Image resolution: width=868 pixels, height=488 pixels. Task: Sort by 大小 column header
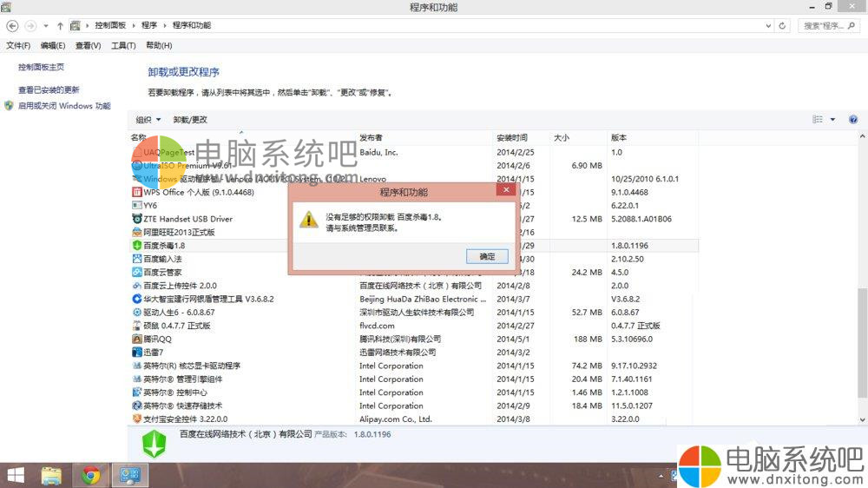click(x=562, y=137)
